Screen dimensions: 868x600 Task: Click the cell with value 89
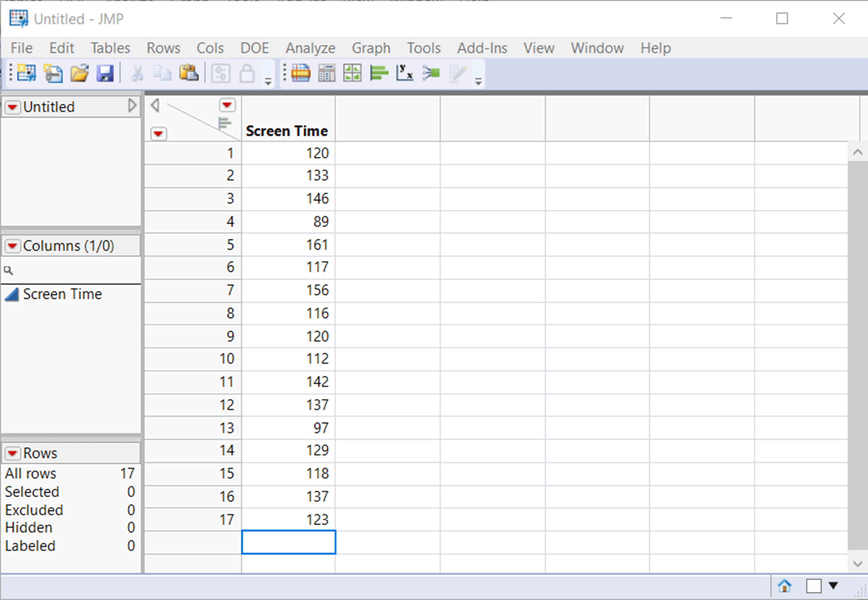point(288,221)
